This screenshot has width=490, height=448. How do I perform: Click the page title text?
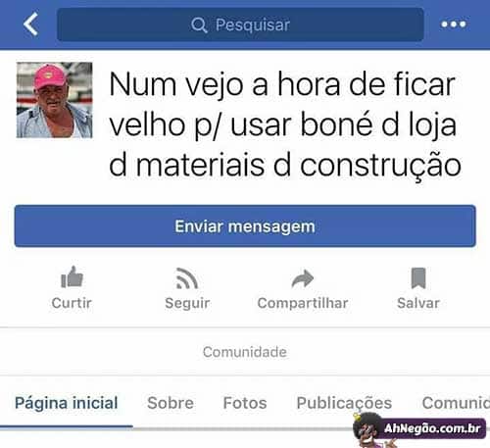(x=285, y=124)
